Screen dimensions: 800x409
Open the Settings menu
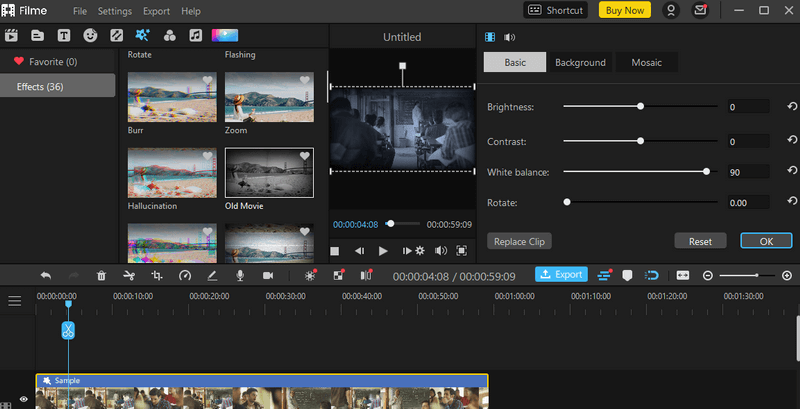click(x=115, y=11)
